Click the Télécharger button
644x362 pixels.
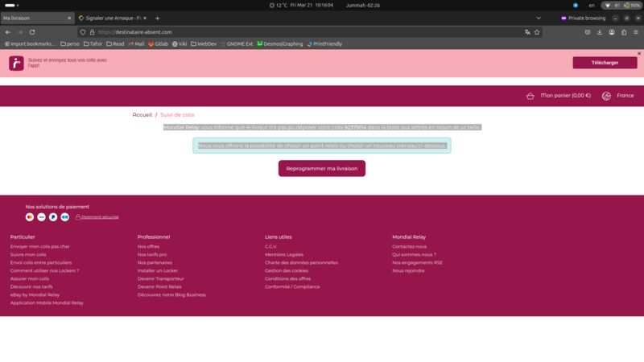pos(605,63)
